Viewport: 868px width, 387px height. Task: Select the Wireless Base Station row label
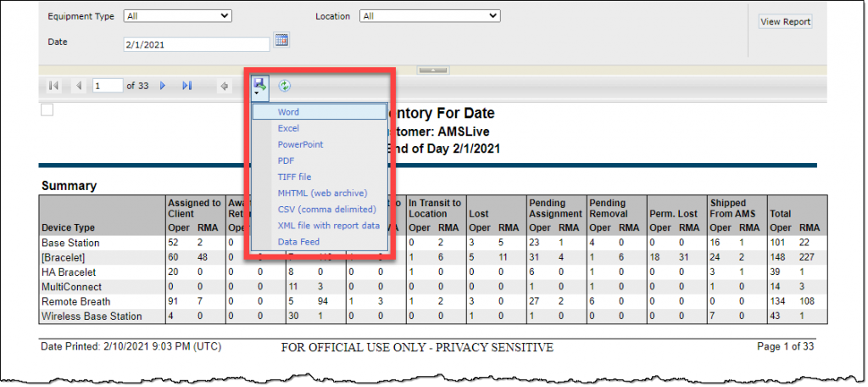click(x=92, y=316)
